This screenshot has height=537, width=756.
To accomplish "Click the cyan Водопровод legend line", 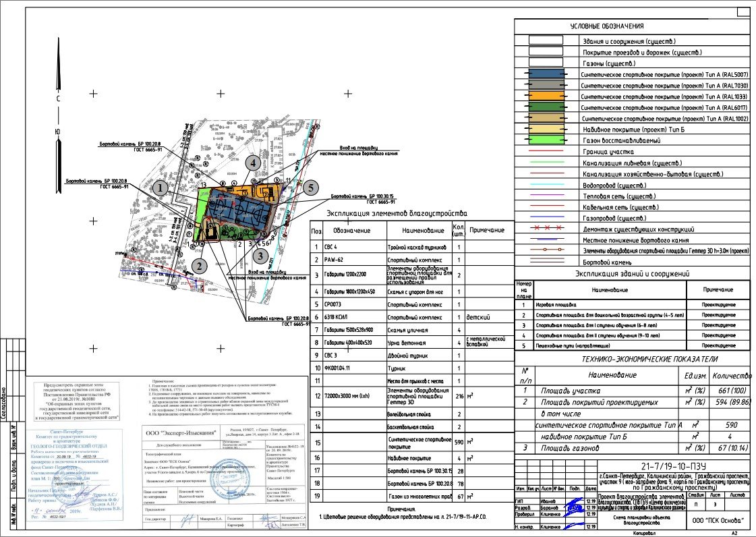I will click(546, 185).
